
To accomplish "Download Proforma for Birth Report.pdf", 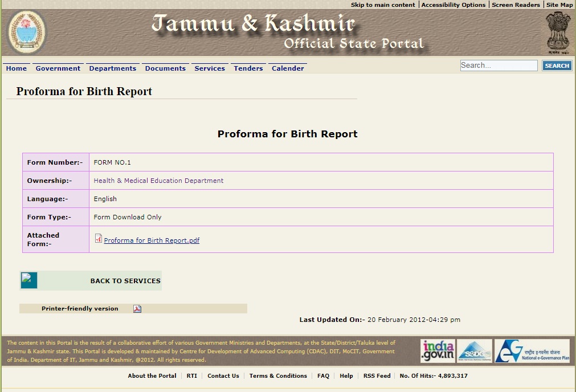I will pos(151,240).
